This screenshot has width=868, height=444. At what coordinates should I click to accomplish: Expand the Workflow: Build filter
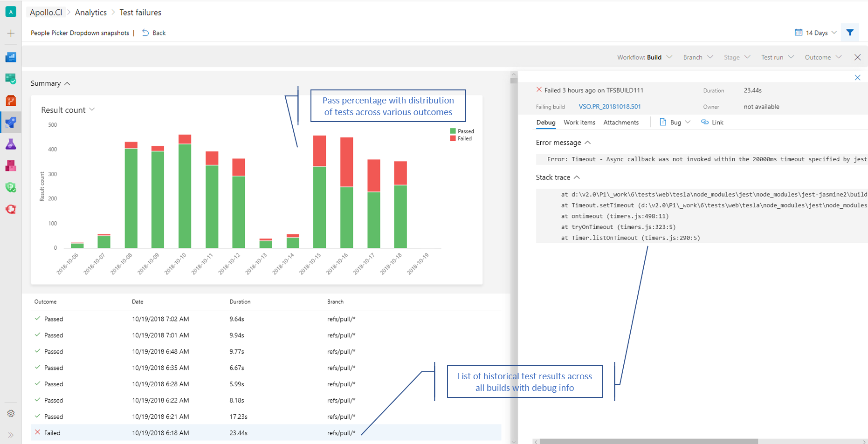pos(644,57)
